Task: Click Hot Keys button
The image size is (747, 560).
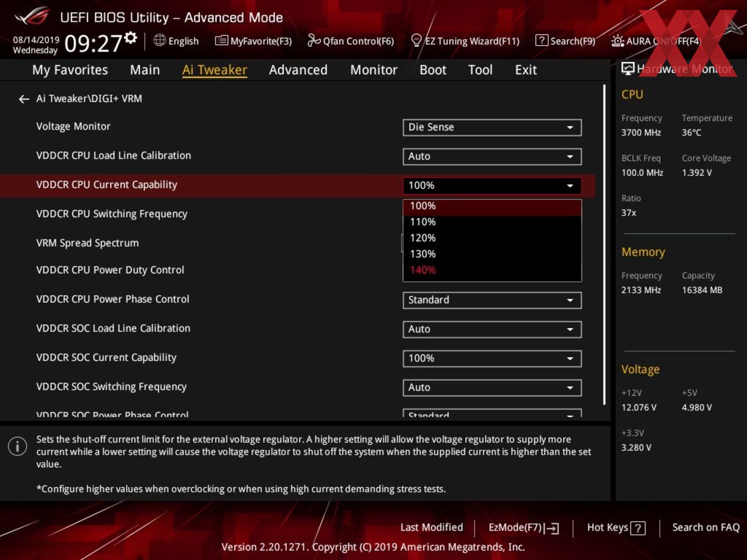Action: click(x=616, y=528)
